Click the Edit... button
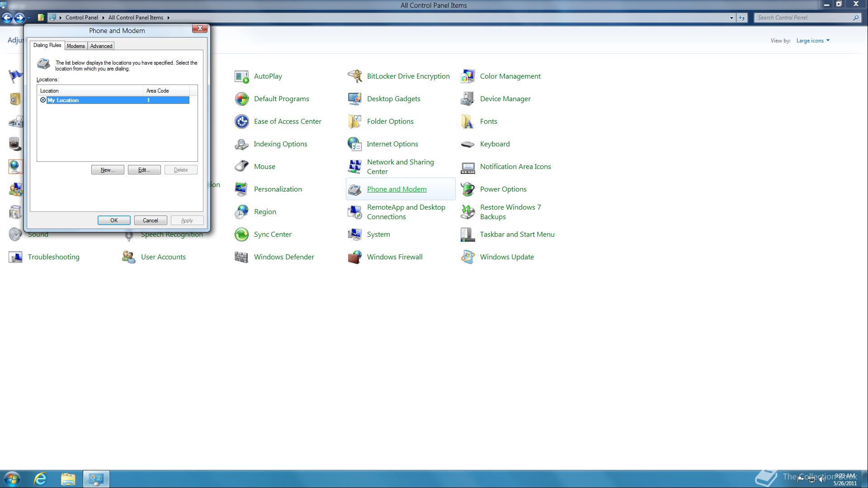The height and width of the screenshot is (488, 868). (144, 170)
